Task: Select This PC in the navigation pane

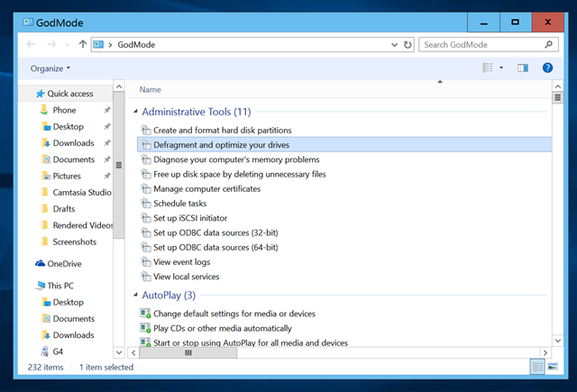Action: tap(54, 286)
